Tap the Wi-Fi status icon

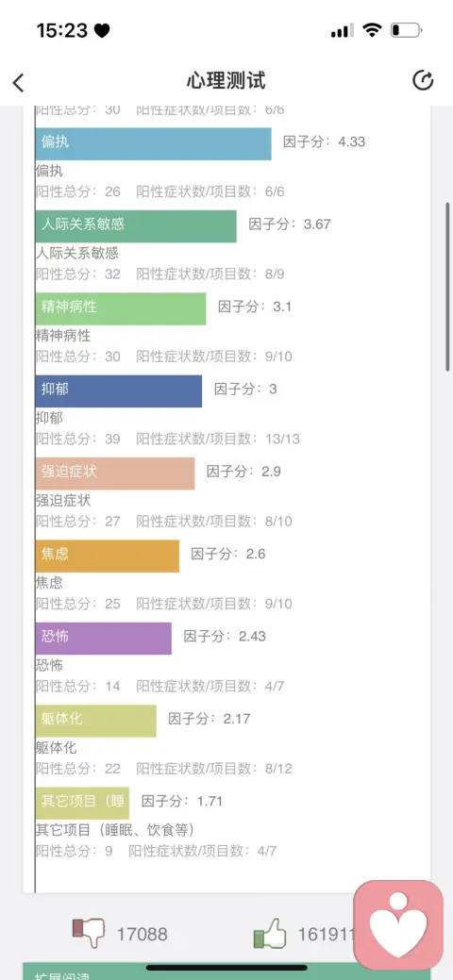click(x=373, y=30)
